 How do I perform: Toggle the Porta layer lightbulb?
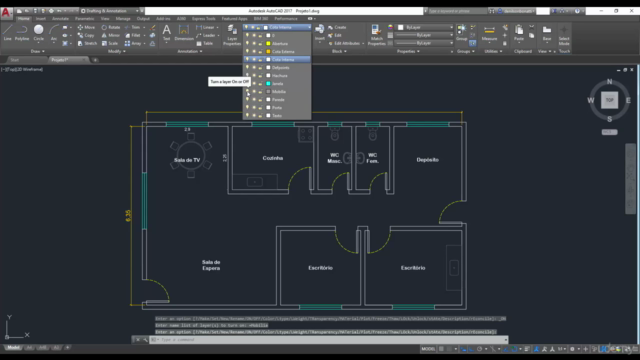(x=247, y=107)
